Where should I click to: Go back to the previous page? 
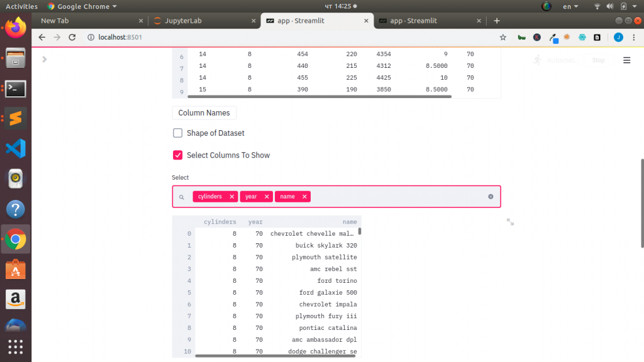click(x=42, y=38)
